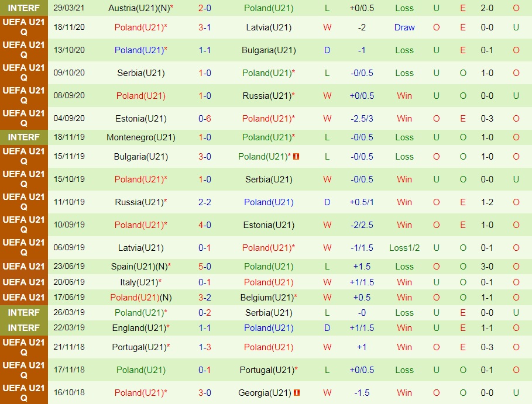This screenshot has height=404, width=532.
Task: Click the red card icon beside Poland(U21) on 15/11/19
Action: [296, 157]
